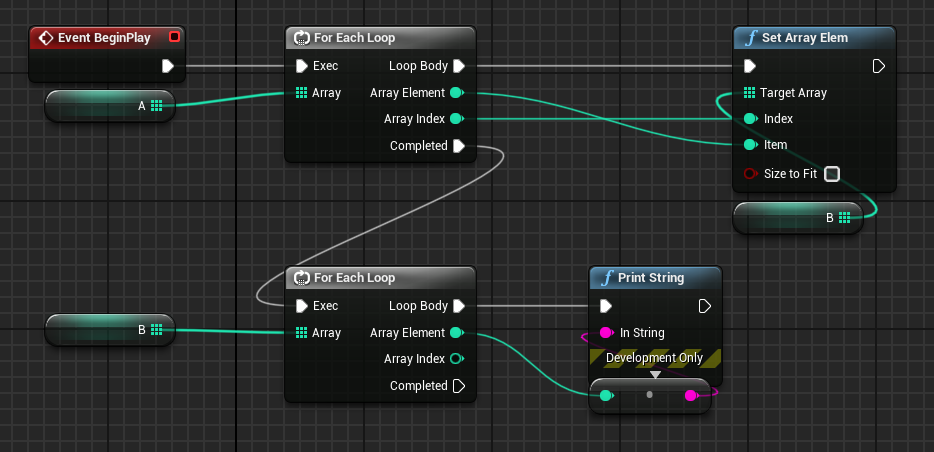934x452 pixels.
Task: Click the macro icon in the B array's For Each Loop title
Action: [302, 278]
